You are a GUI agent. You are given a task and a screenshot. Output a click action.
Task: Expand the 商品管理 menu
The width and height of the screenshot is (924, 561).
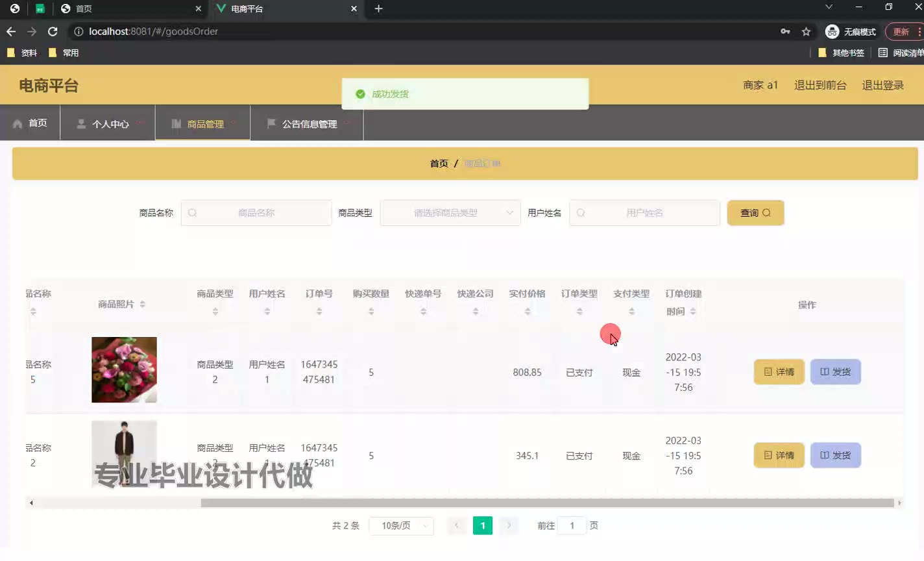202,123
